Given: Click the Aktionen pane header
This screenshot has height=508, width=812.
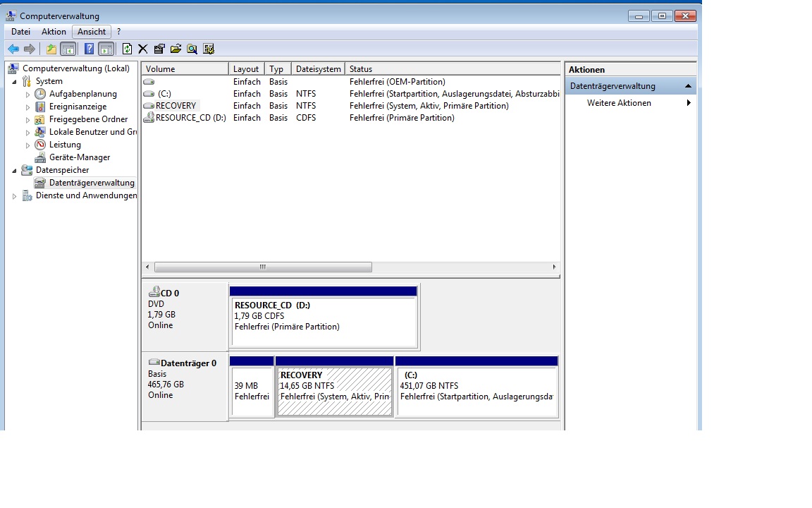Looking at the screenshot, I should (x=630, y=69).
